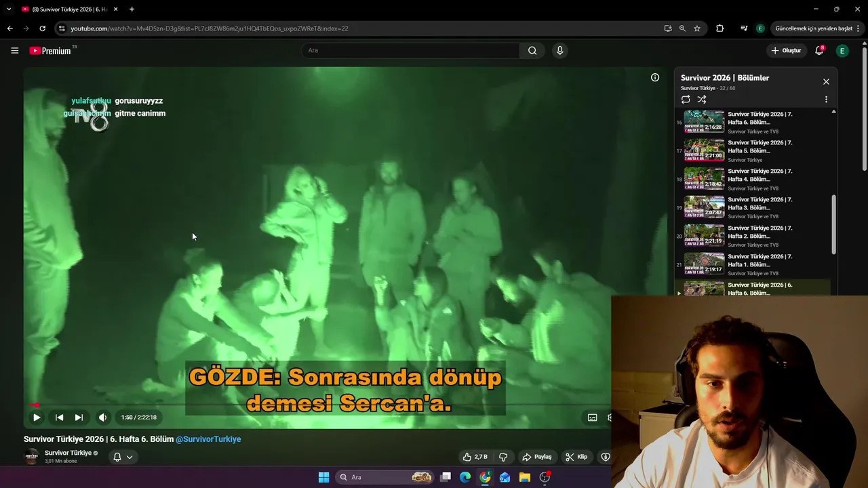Create a clip with Klip button
This screenshot has width=868, height=488.
pyautogui.click(x=576, y=457)
